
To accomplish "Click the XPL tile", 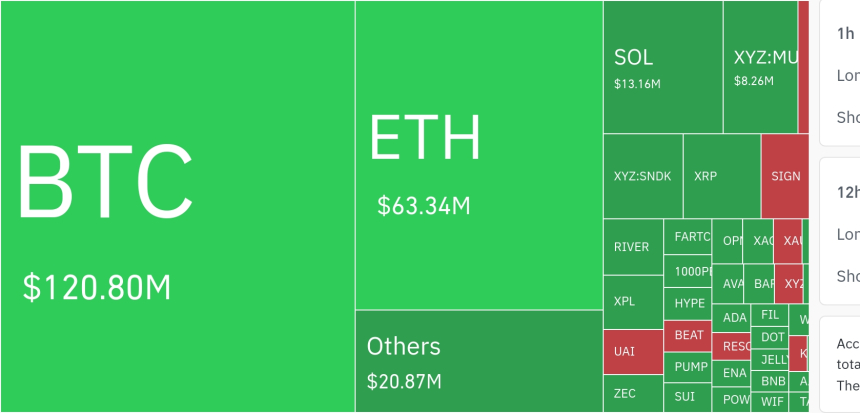I will click(632, 301).
